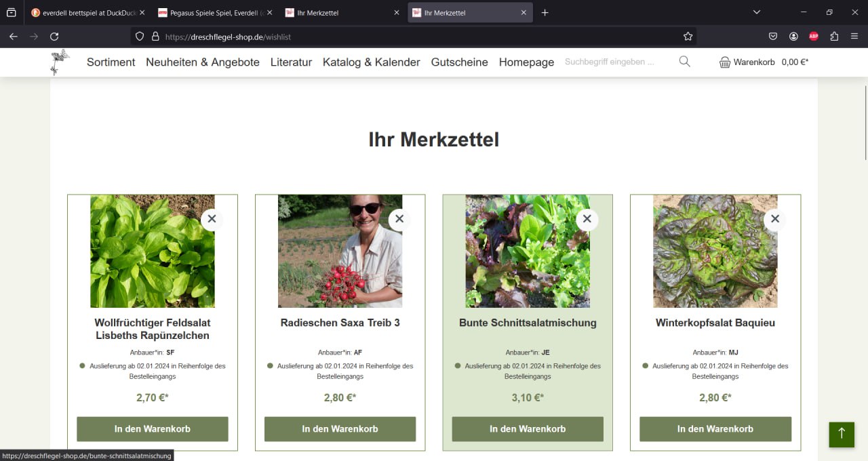Click the search magnifier icon
This screenshot has width=868, height=461.
pyautogui.click(x=684, y=62)
